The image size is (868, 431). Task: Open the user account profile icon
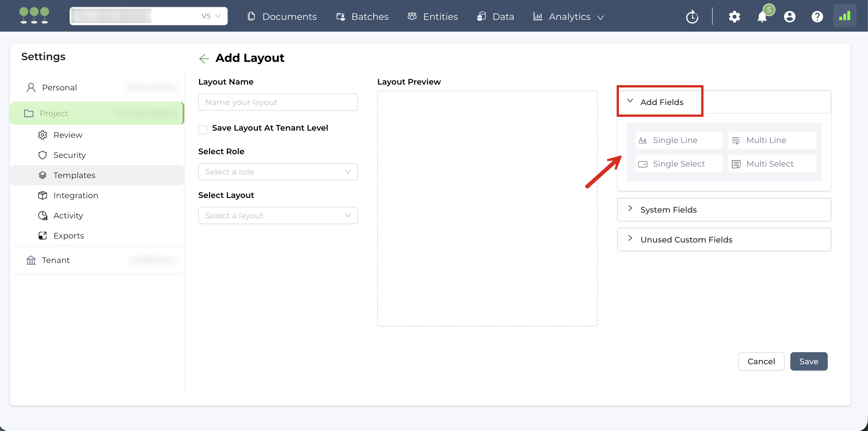click(x=789, y=16)
